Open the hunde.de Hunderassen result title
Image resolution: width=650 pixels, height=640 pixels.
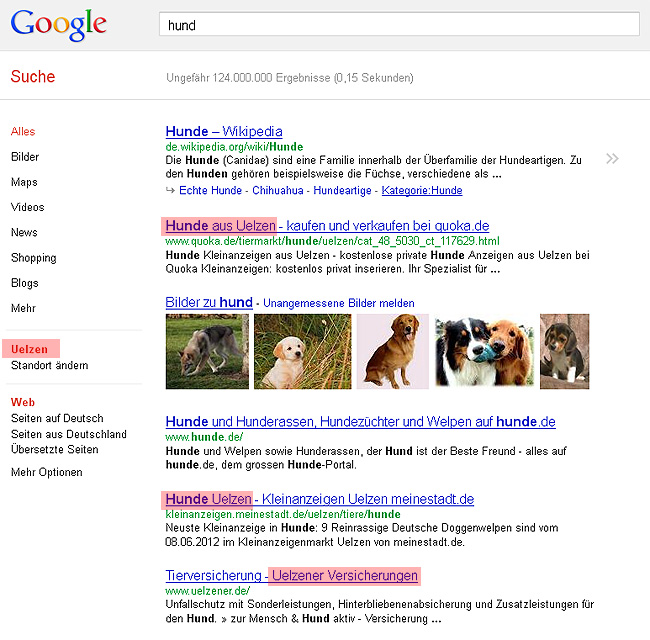[x=360, y=422]
